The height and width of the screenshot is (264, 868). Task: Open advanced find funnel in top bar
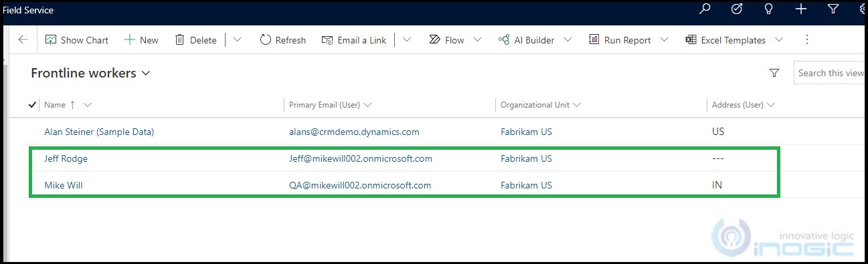833,9
